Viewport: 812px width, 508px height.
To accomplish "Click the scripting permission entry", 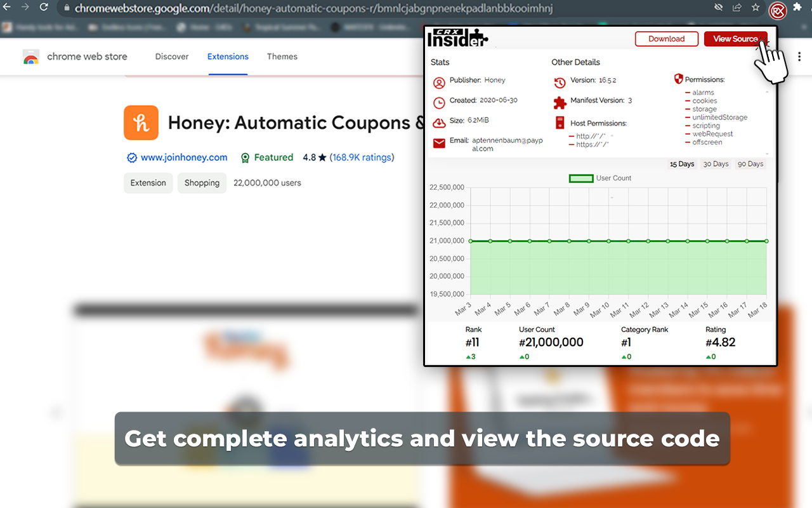I will pos(706,126).
